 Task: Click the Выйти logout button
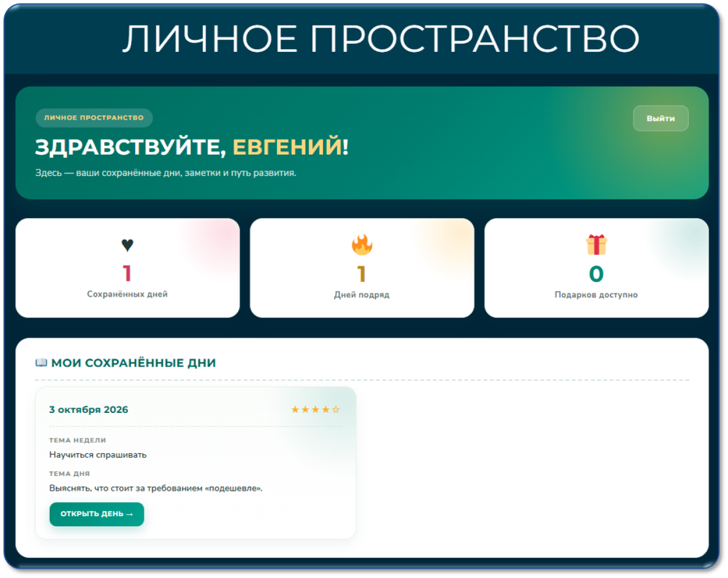pyautogui.click(x=660, y=119)
